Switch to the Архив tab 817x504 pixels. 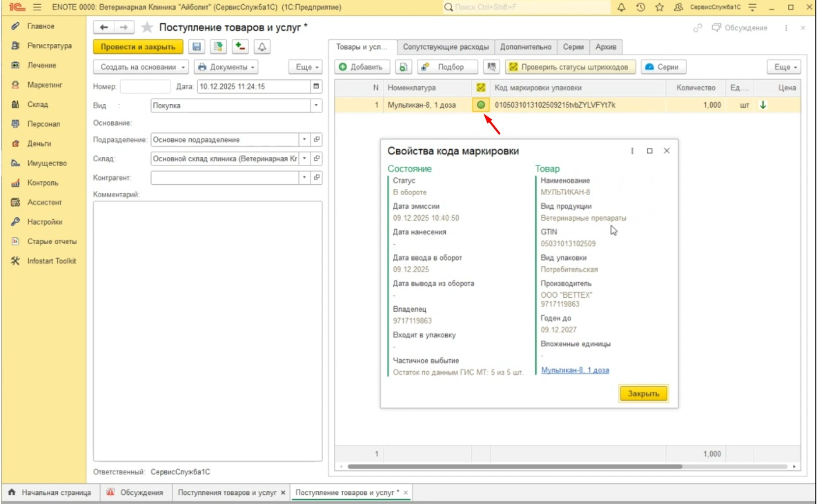point(608,47)
